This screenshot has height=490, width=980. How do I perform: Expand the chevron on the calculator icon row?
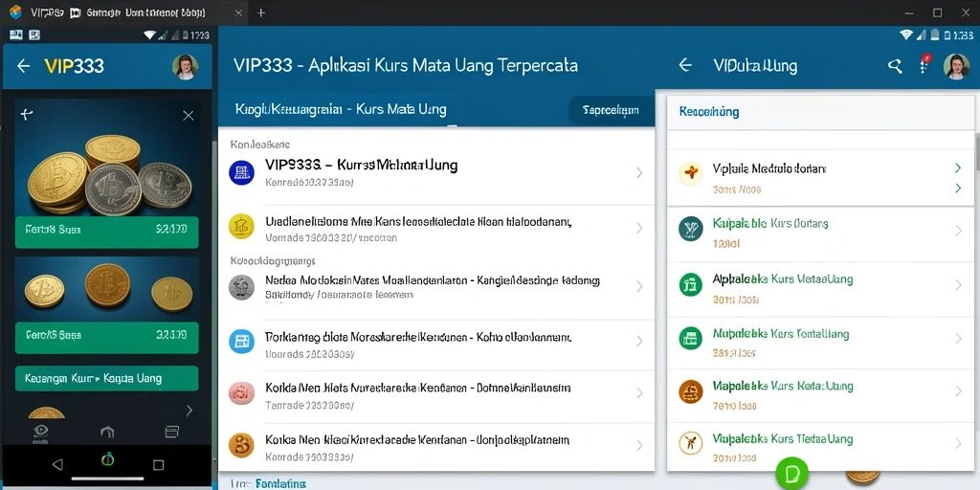pyautogui.click(x=639, y=342)
